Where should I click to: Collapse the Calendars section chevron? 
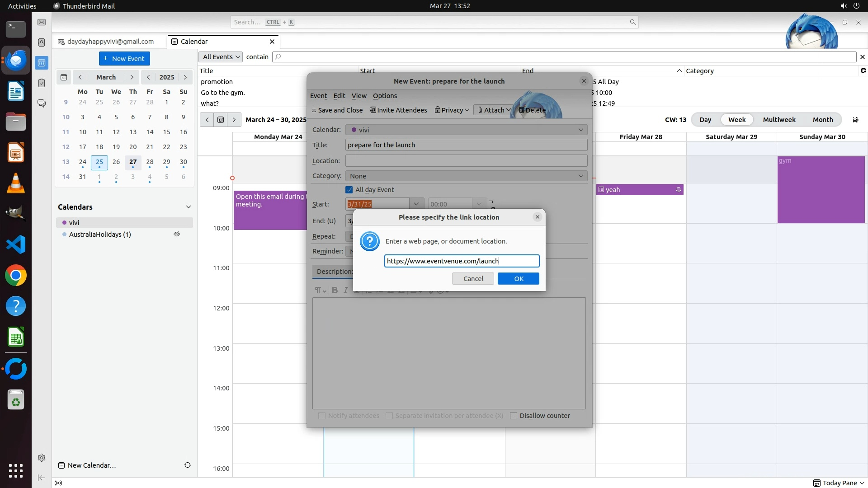(188, 207)
